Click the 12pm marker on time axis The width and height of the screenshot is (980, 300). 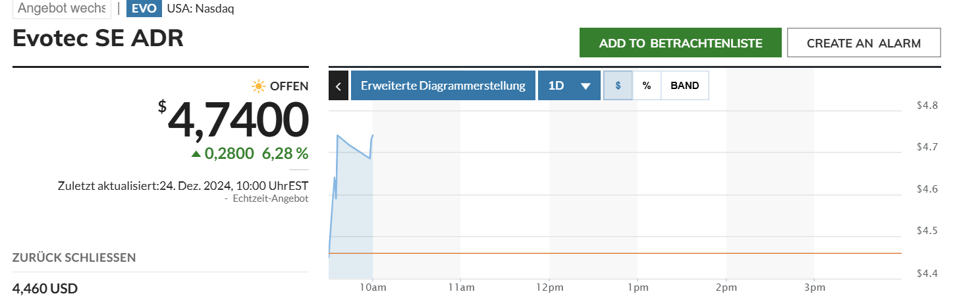tap(549, 287)
